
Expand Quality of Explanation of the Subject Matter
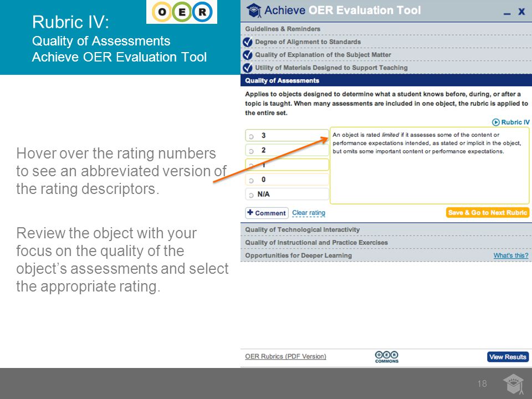pyautogui.click(x=386, y=55)
